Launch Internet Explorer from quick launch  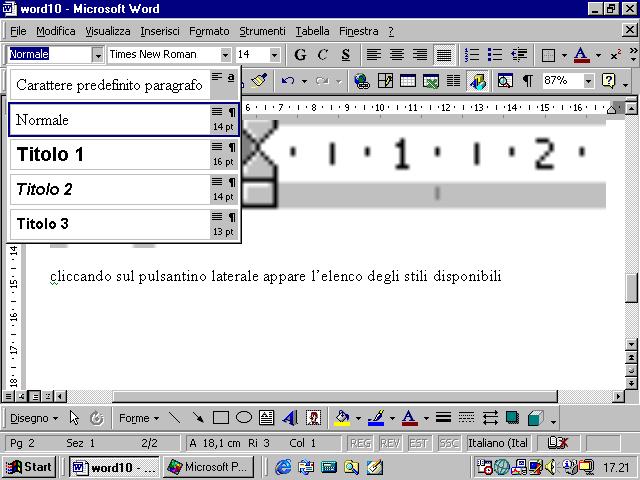[283, 467]
